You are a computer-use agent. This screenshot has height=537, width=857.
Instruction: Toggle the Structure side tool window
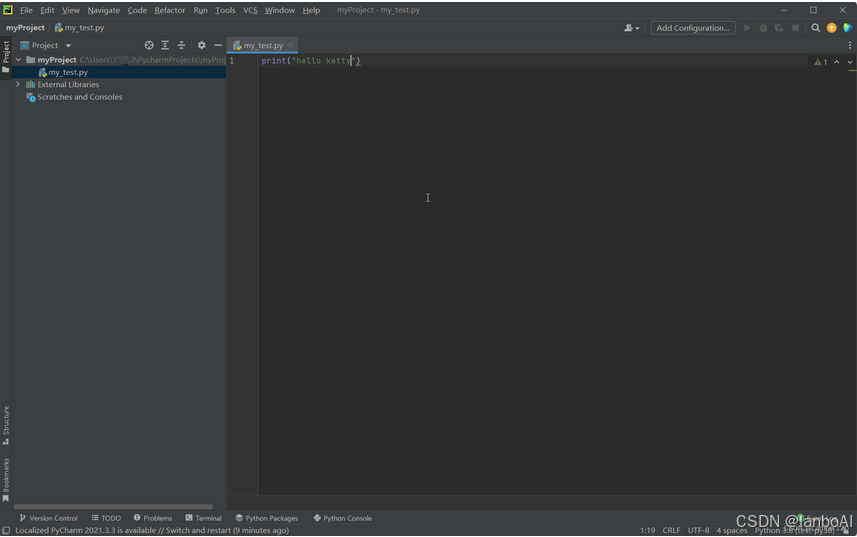pos(6,425)
